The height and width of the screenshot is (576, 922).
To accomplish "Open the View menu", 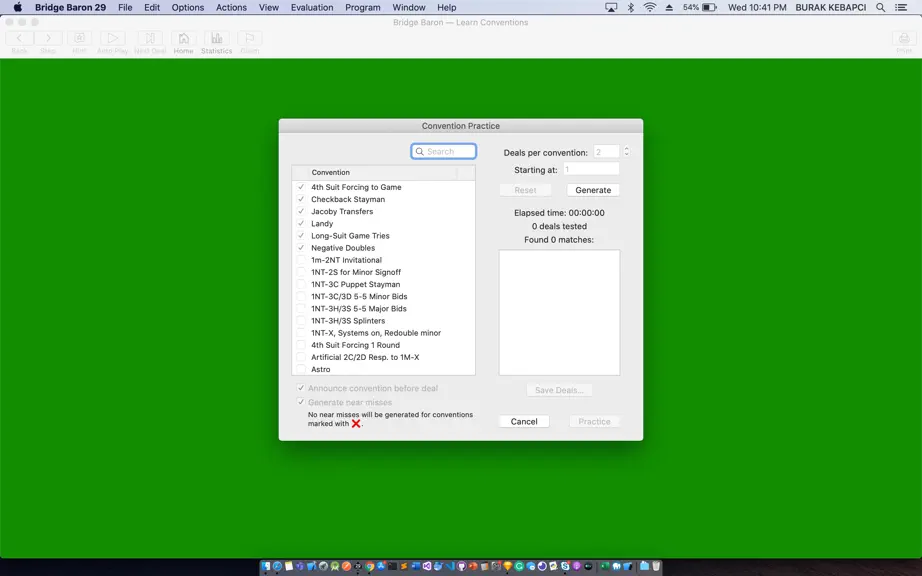I will click(x=269, y=7).
